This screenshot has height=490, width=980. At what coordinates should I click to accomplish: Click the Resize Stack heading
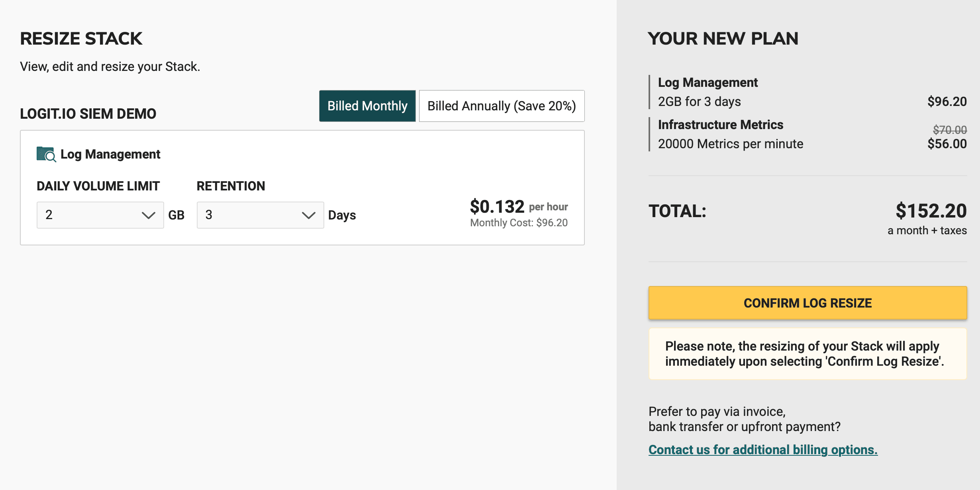click(81, 39)
